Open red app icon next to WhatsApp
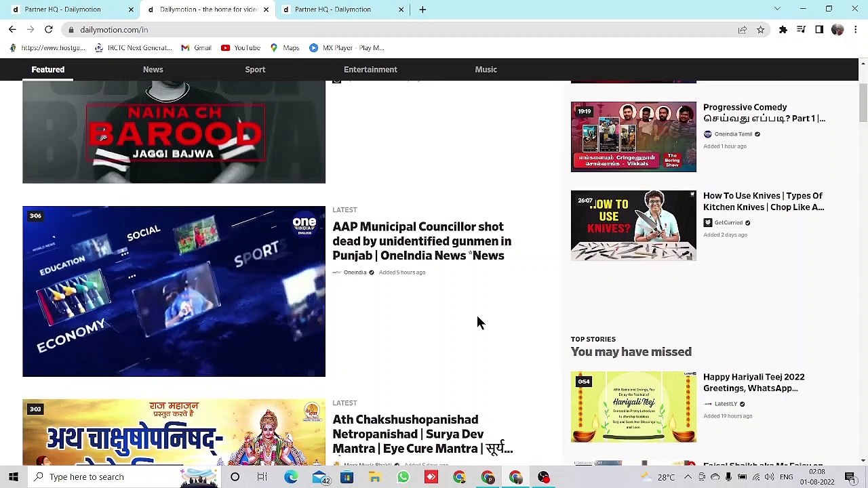 click(431, 477)
